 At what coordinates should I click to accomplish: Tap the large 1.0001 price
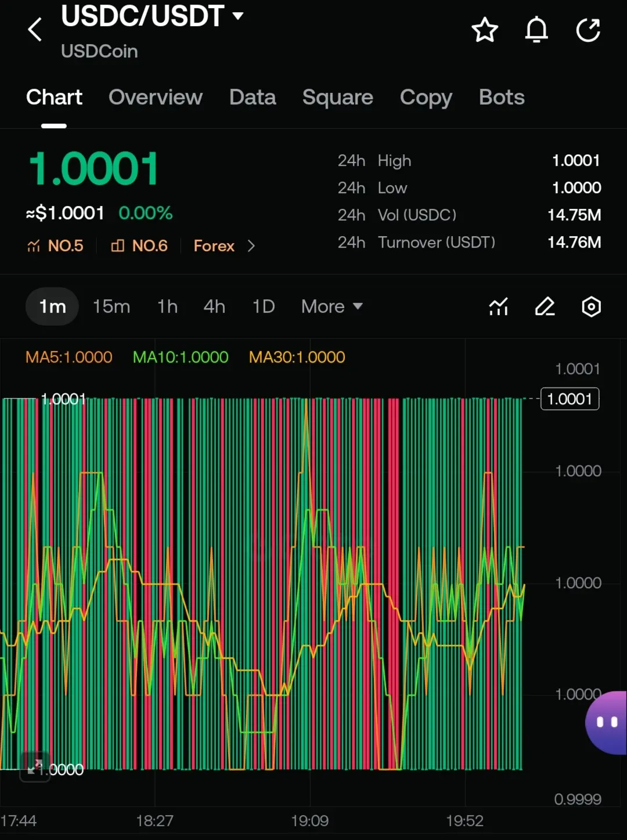93,169
